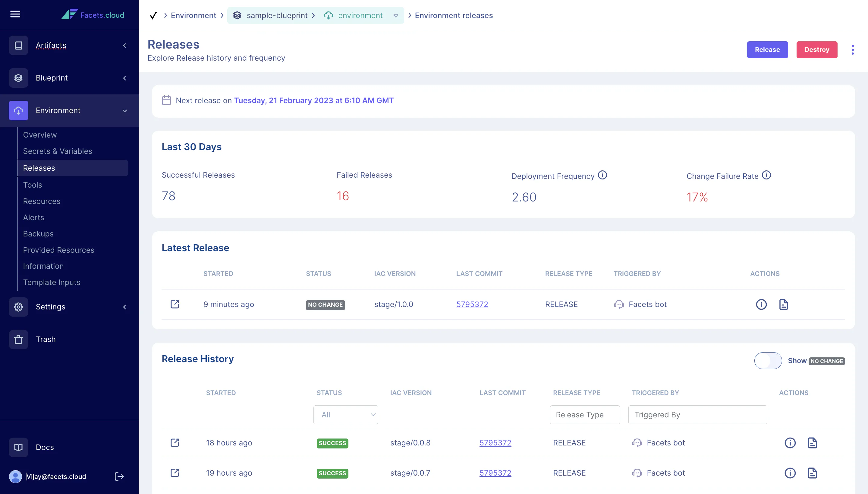Viewport: 868px width, 494px height.
Task: Open logs document icon for latest release
Action: [x=784, y=304]
